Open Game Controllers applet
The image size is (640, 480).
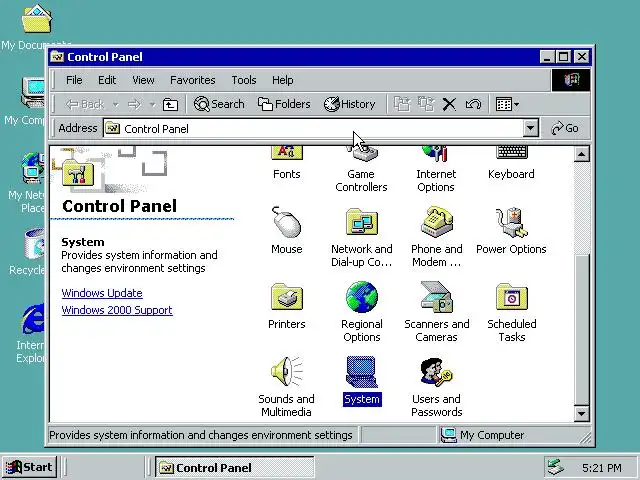(x=361, y=169)
